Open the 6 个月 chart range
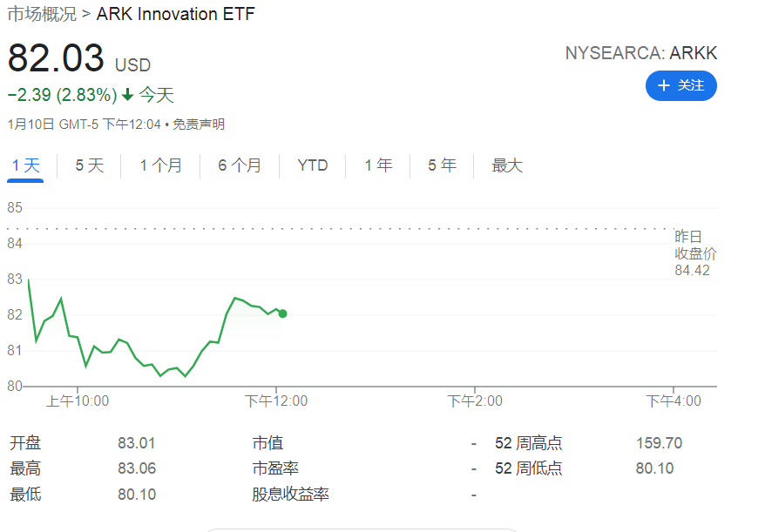The height and width of the screenshot is (532, 765). coord(240,165)
